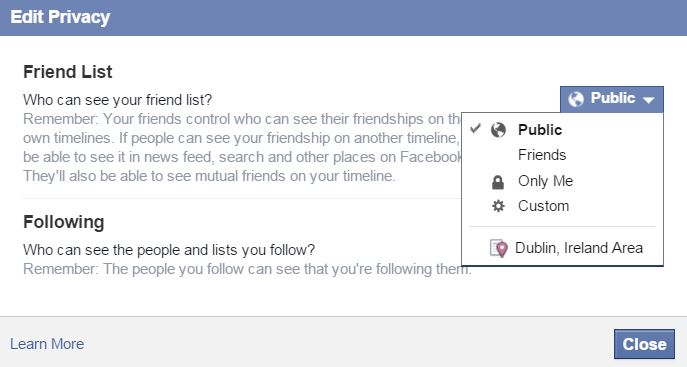The height and width of the screenshot is (367, 687).
Task: Expand the Public privacy dropdown arrow
Action: click(648, 100)
